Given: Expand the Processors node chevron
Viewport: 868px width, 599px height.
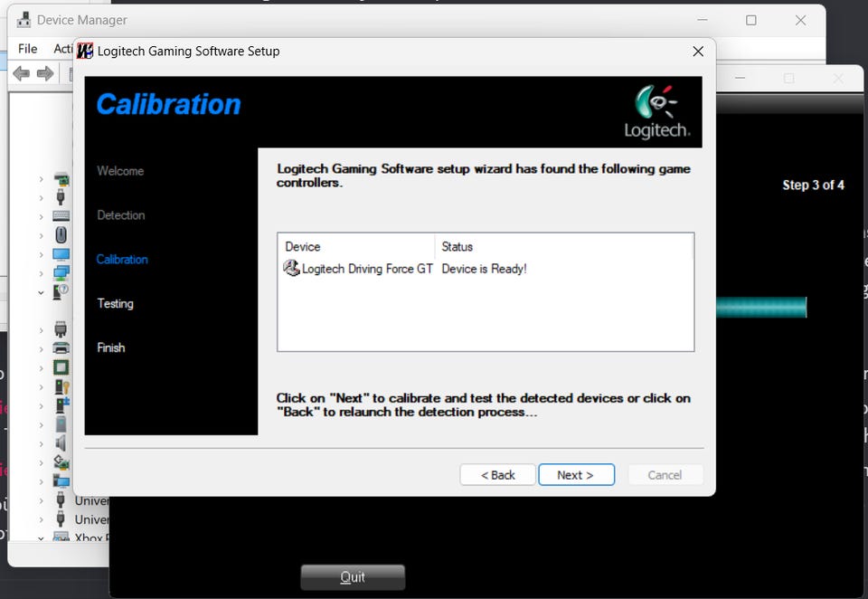Looking at the screenshot, I should click(41, 368).
